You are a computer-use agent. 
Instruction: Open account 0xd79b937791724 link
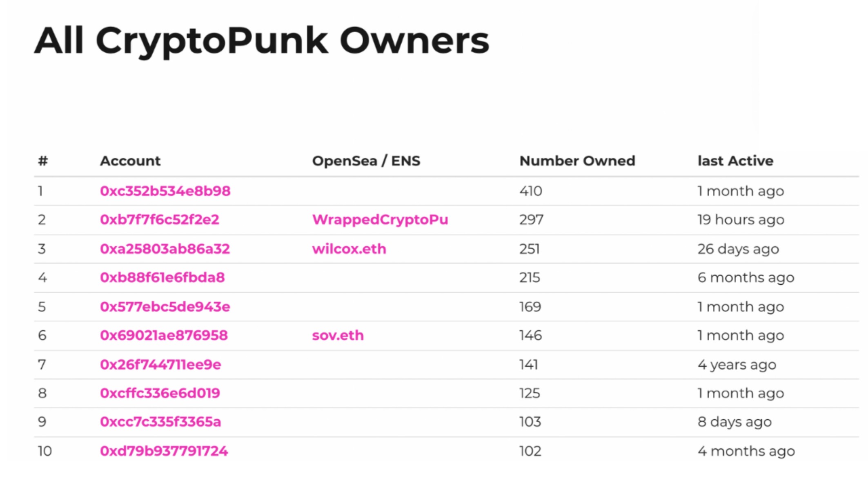tap(163, 452)
